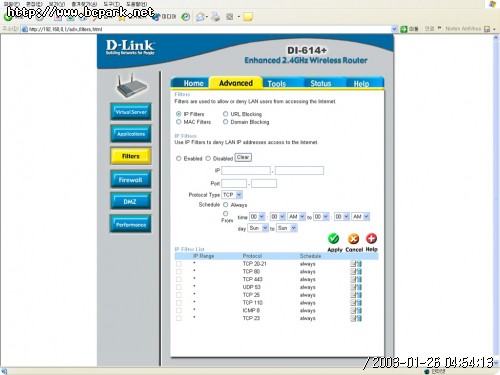Select the IP Filters radio button
Screen dimensions: 500x375
179,114
